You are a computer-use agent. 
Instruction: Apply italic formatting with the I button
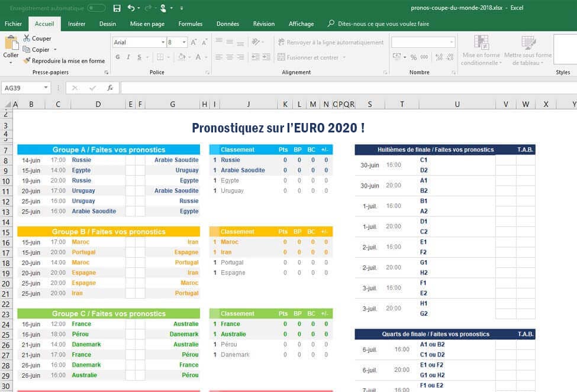[x=128, y=57]
